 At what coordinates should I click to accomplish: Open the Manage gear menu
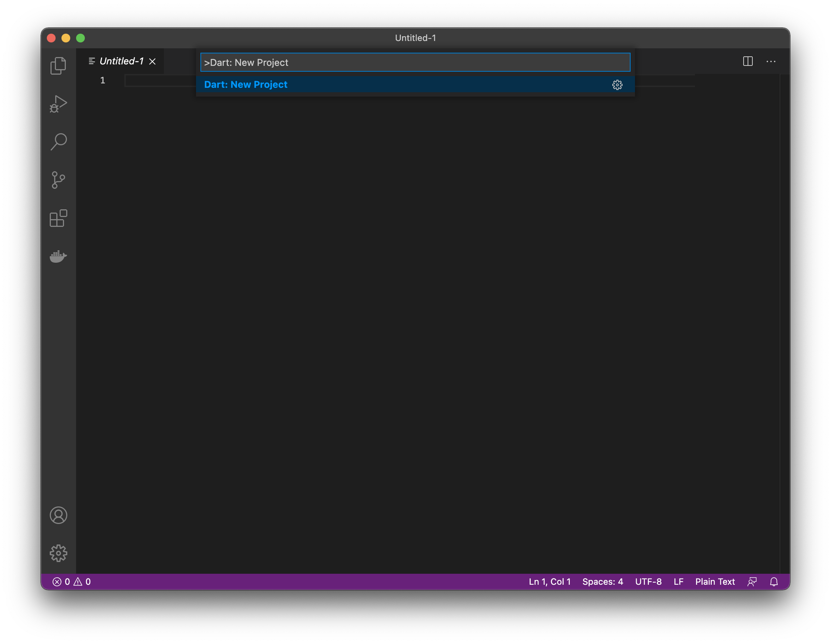coord(58,553)
